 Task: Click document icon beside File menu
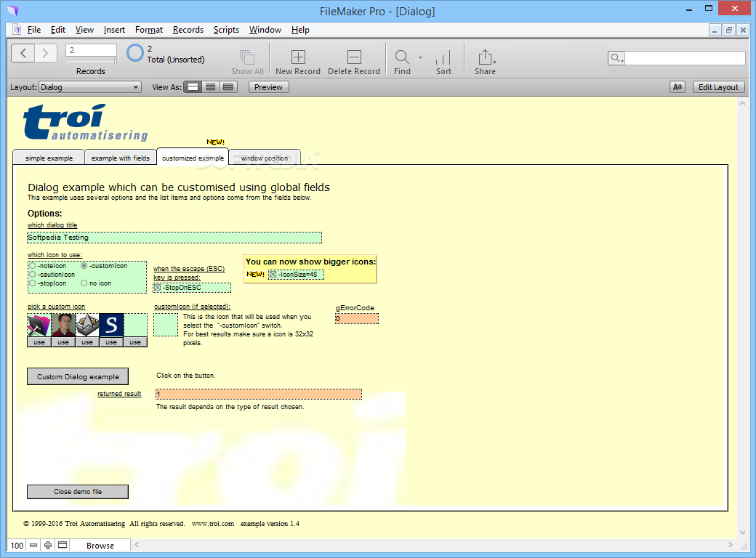(x=17, y=29)
